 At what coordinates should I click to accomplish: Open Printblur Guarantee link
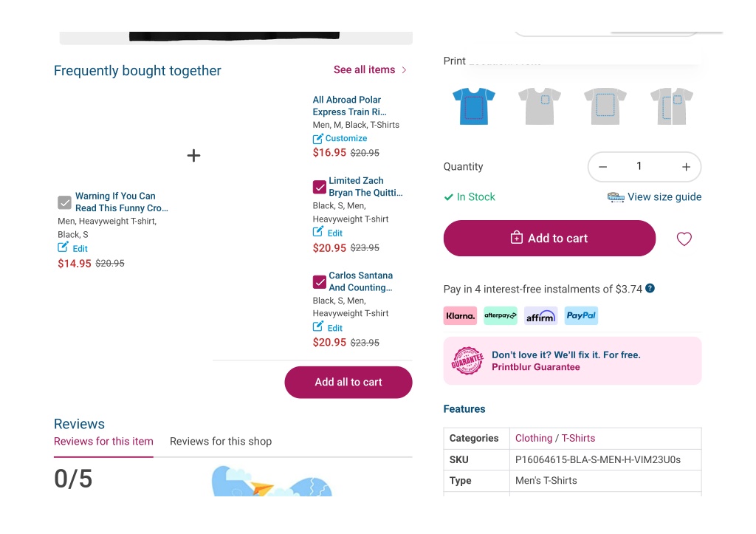click(536, 367)
